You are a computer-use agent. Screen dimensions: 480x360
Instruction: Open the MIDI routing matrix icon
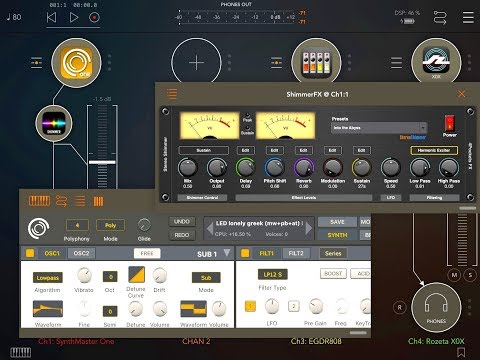click(440, 17)
